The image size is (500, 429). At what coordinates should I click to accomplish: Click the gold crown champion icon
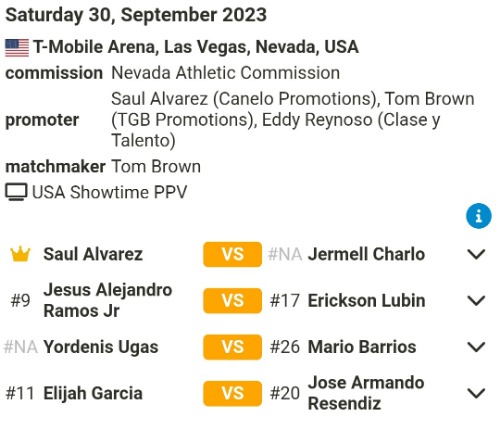click(x=20, y=254)
